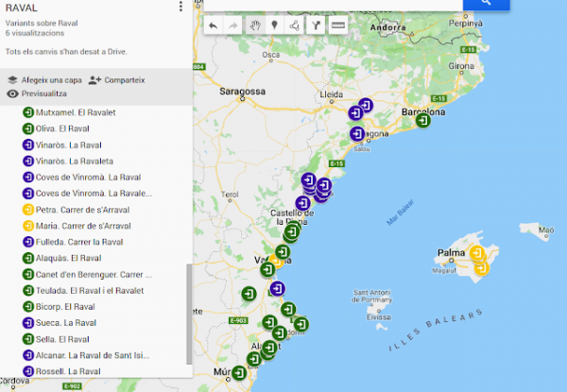Image resolution: width=567 pixels, height=392 pixels.
Task: Open the RAVAL map options menu
Action: coord(180,7)
